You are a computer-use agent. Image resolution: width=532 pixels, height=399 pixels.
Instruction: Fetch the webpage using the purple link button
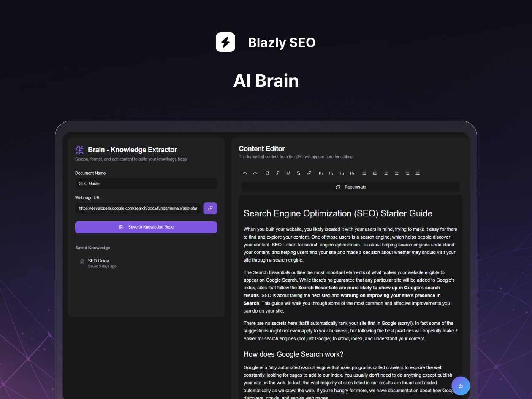(x=210, y=208)
